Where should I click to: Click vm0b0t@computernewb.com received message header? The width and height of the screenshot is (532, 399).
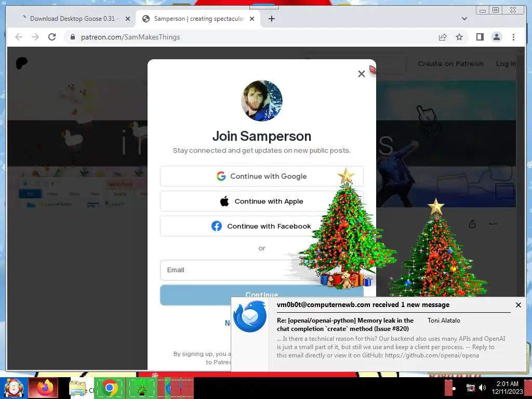(x=363, y=304)
